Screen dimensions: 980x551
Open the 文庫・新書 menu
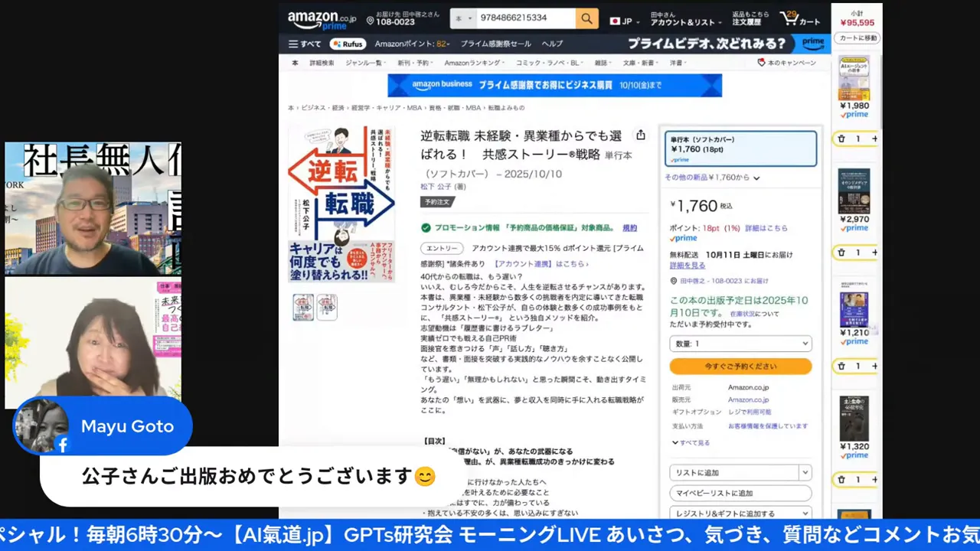640,63
